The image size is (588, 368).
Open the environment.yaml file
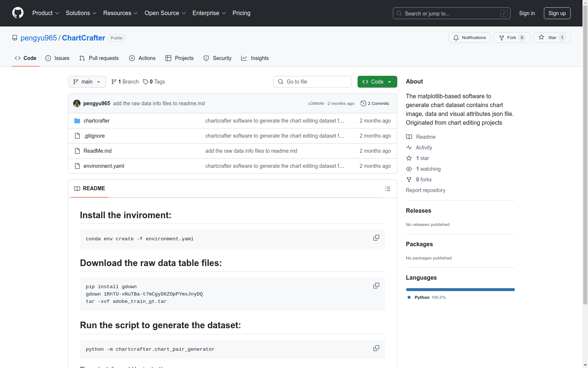click(104, 166)
